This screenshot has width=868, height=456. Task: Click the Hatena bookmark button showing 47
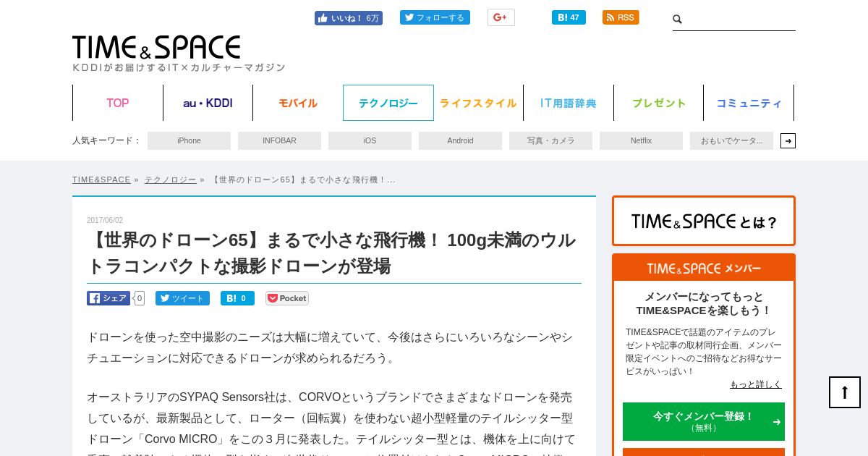569,17
